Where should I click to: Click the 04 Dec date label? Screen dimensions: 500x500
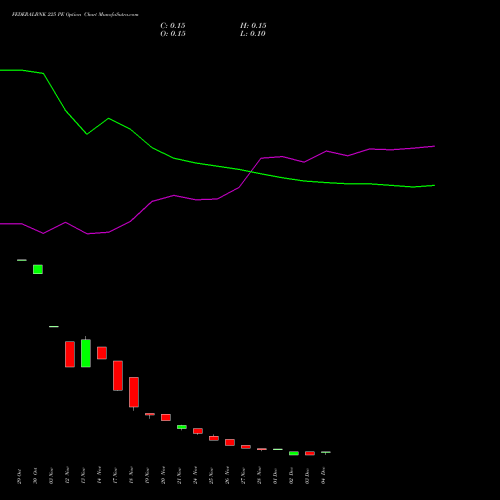click(x=323, y=476)
